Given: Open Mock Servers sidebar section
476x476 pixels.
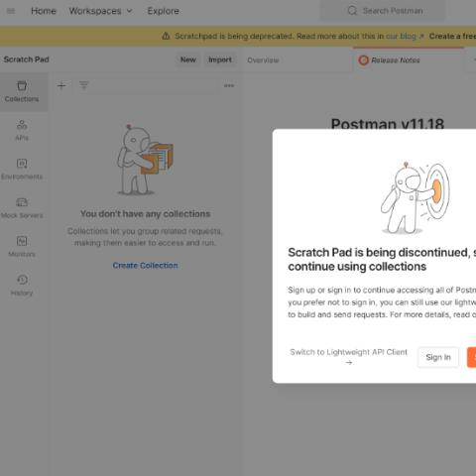Looking at the screenshot, I should coord(22,208).
